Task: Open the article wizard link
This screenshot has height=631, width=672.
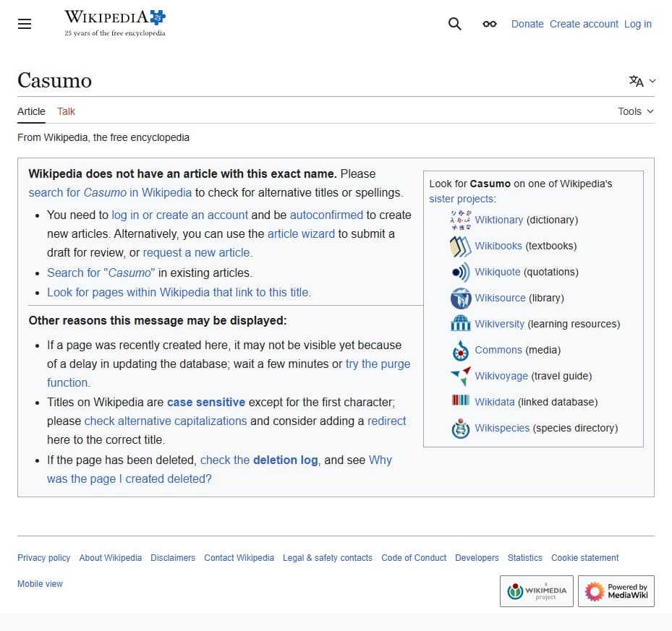Action: 302,234
